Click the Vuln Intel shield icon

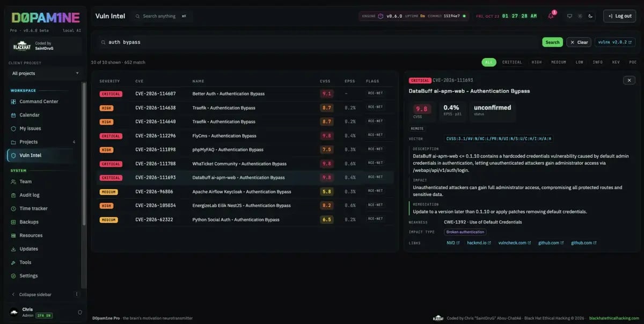pyautogui.click(x=14, y=155)
